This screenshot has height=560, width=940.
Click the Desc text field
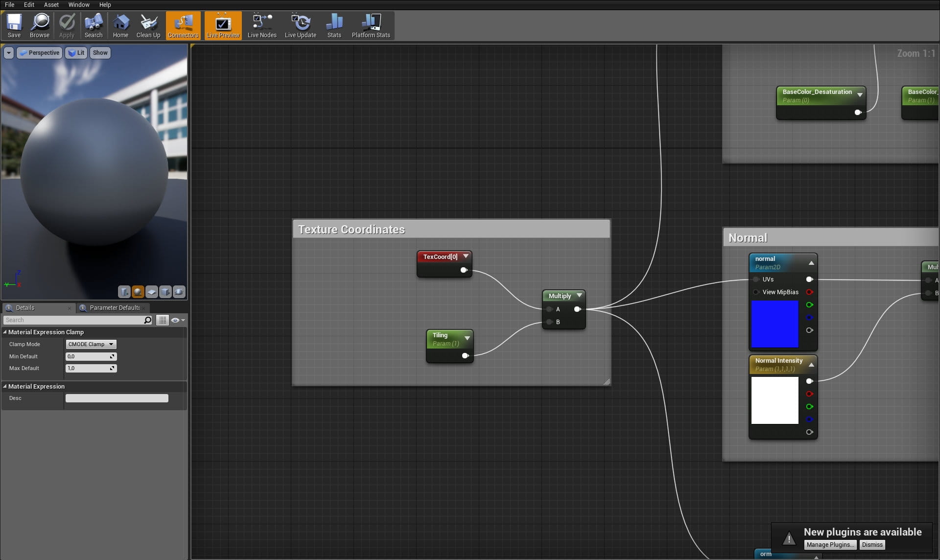117,398
